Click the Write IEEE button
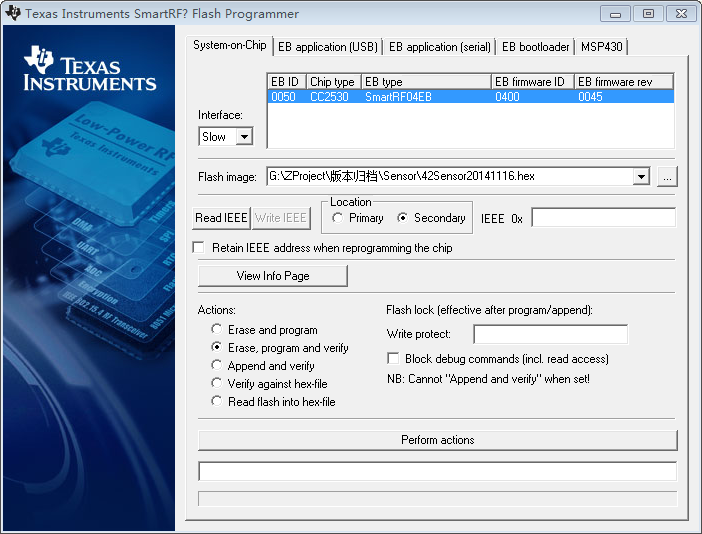Screen dimensions: 702x534 click(281, 218)
